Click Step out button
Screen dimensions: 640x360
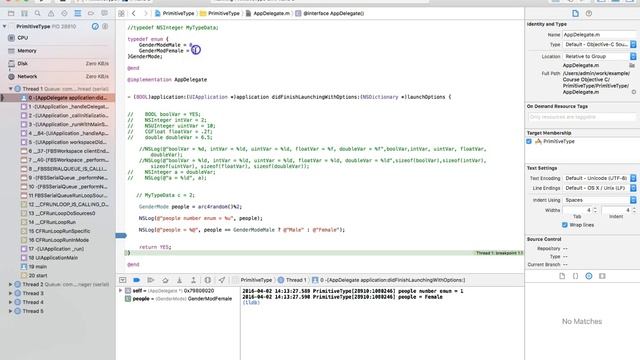pyautogui.click(x=193, y=280)
